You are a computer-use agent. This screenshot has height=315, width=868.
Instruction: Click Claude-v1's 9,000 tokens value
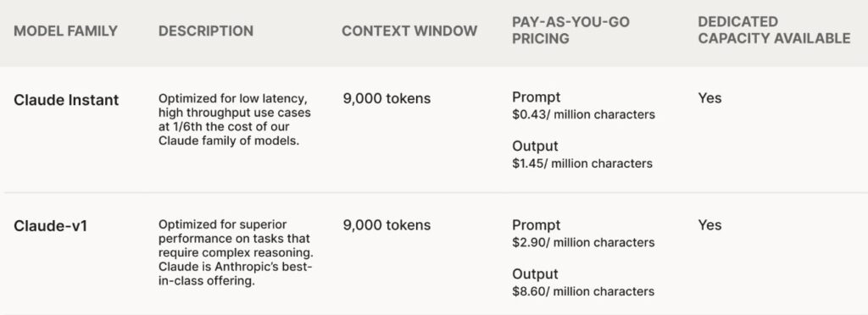[x=386, y=225]
